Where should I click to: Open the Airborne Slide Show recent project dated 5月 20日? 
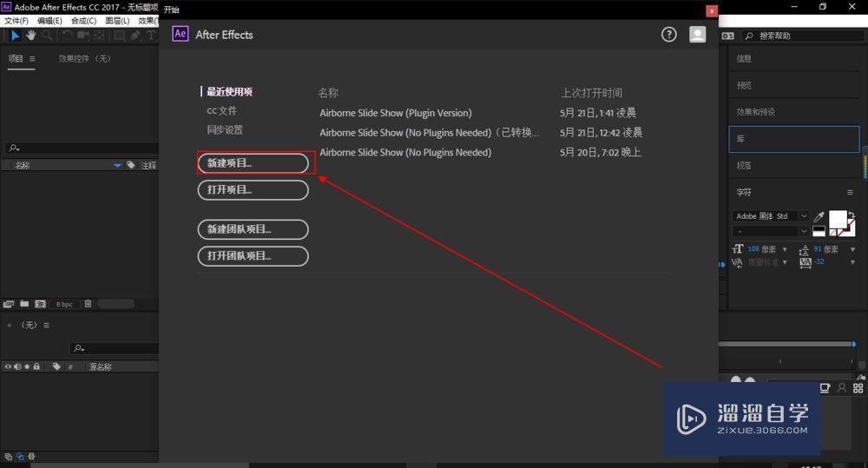click(x=405, y=152)
